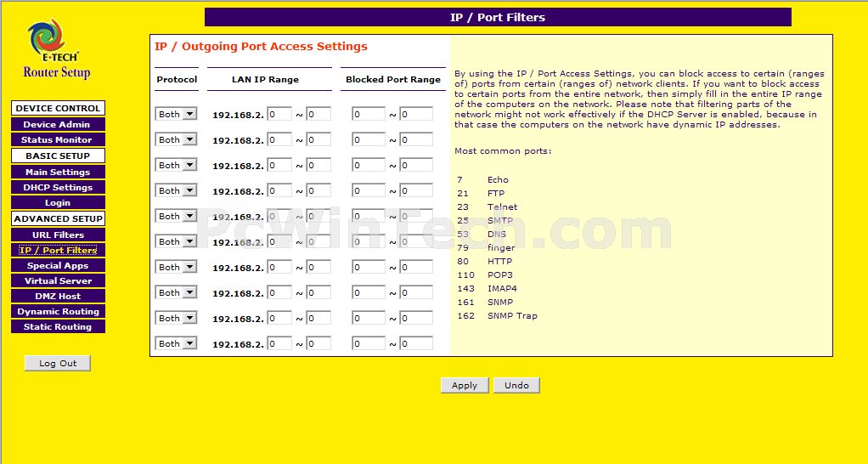Focus eighth row blocked port start field
The height and width of the screenshot is (464, 868).
coord(369,292)
